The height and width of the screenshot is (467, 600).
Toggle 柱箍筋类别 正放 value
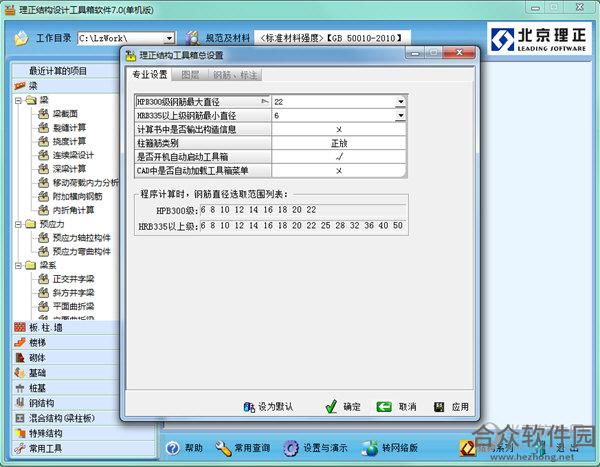click(339, 143)
